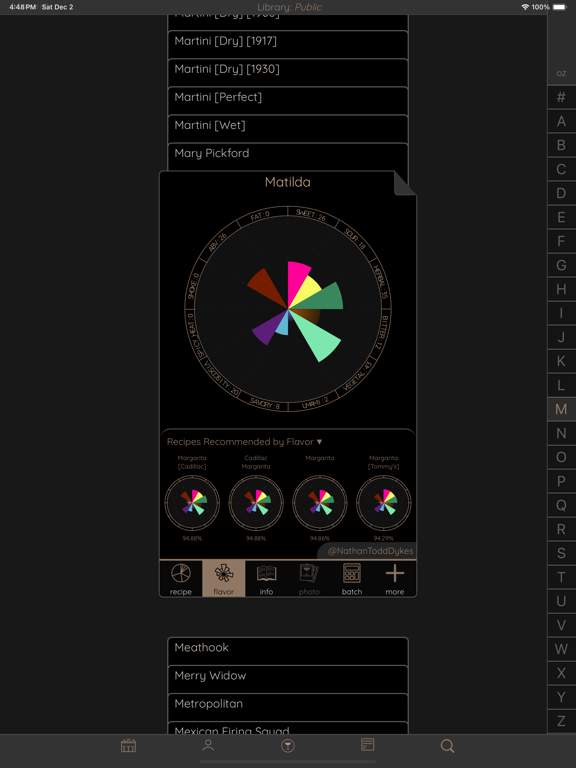This screenshot has width=576, height=768.
Task: Jump to letter N in index
Action: click(x=561, y=433)
